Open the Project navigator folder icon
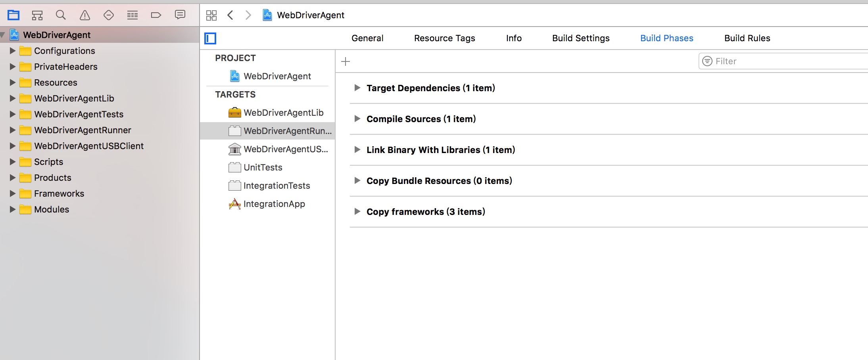The width and height of the screenshot is (868, 360). click(x=13, y=15)
